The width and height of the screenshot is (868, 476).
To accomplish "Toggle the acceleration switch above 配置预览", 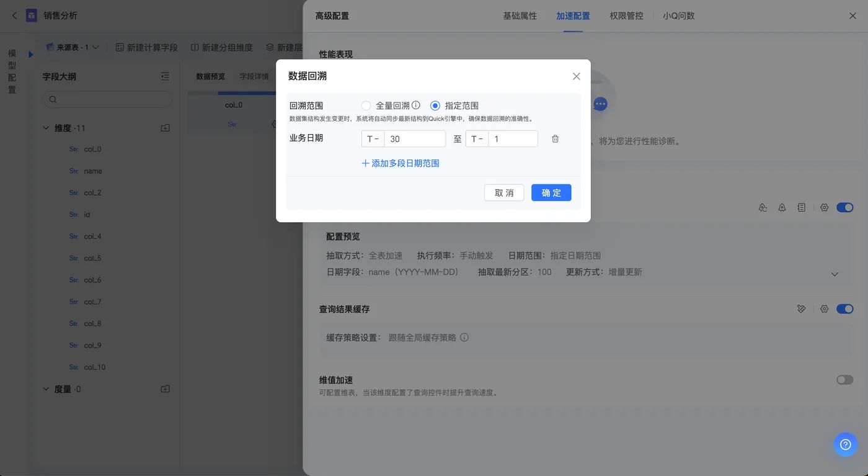I will pos(845,207).
